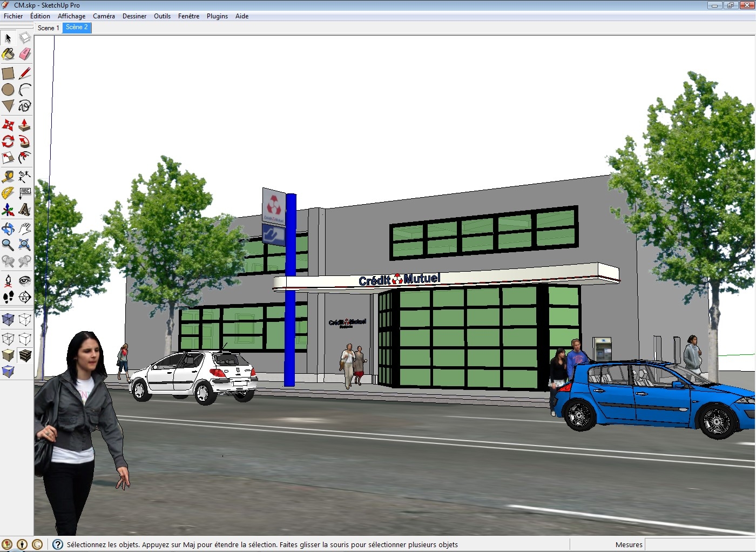The height and width of the screenshot is (552, 756).
Task: Activate the Eraser tool
Action: (x=24, y=54)
